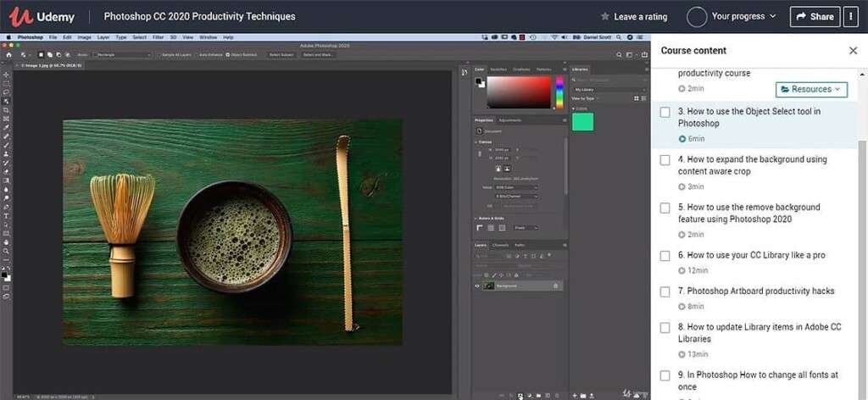Collapse the Colors group in Libraries

coord(573,108)
